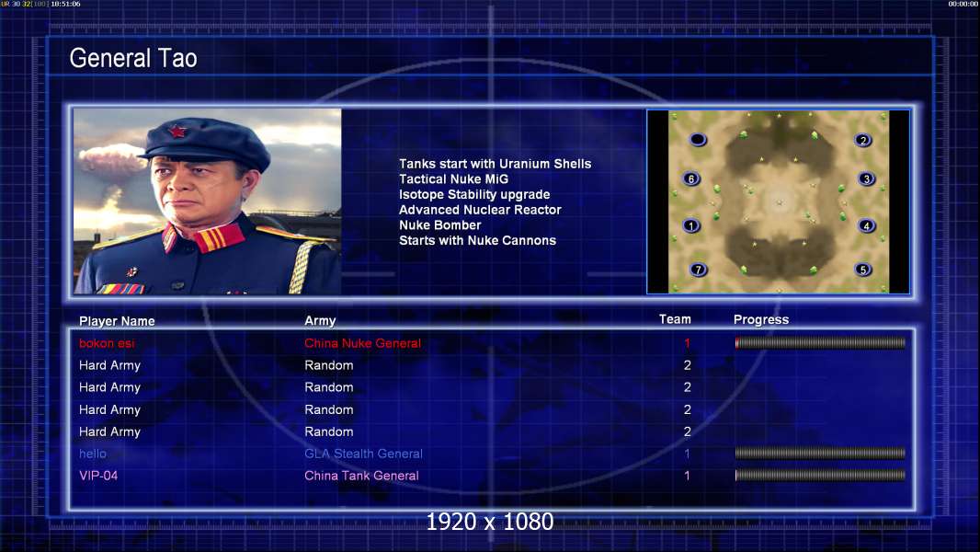Click start position 7 on the minimap
This screenshot has width=980, height=552.
[698, 270]
